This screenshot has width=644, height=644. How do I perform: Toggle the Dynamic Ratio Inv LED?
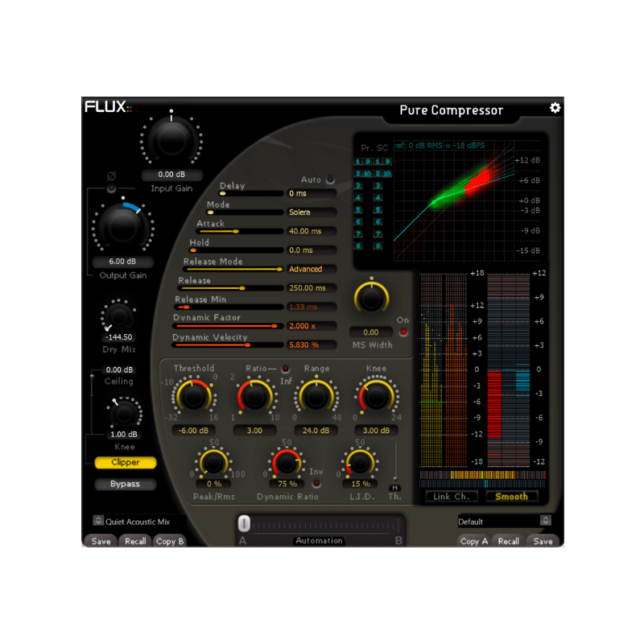click(316, 484)
